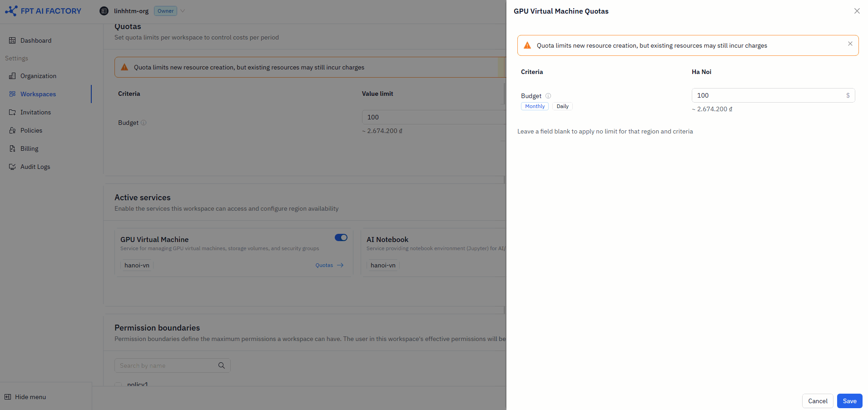Click the Owner role badge

165,11
